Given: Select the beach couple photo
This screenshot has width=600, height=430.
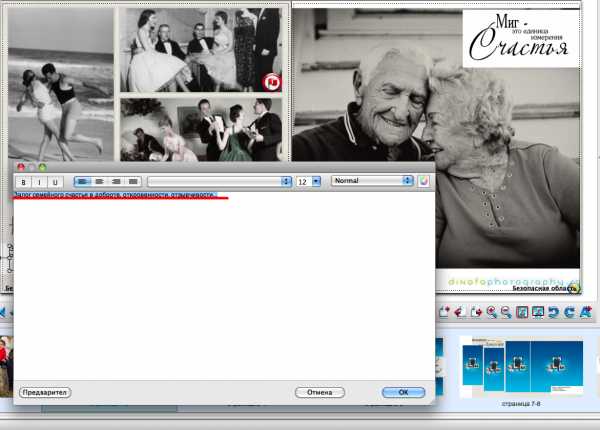Looking at the screenshot, I should pos(60,84).
